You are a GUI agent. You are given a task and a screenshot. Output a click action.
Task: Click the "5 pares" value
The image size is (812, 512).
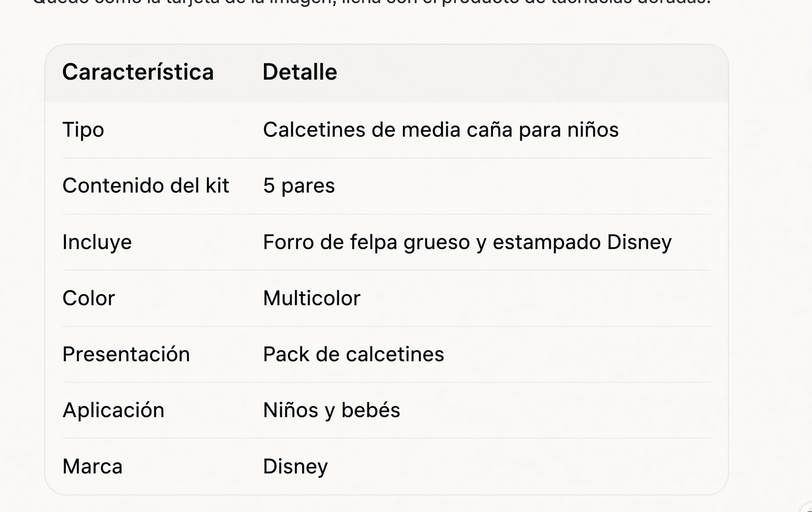click(x=299, y=186)
